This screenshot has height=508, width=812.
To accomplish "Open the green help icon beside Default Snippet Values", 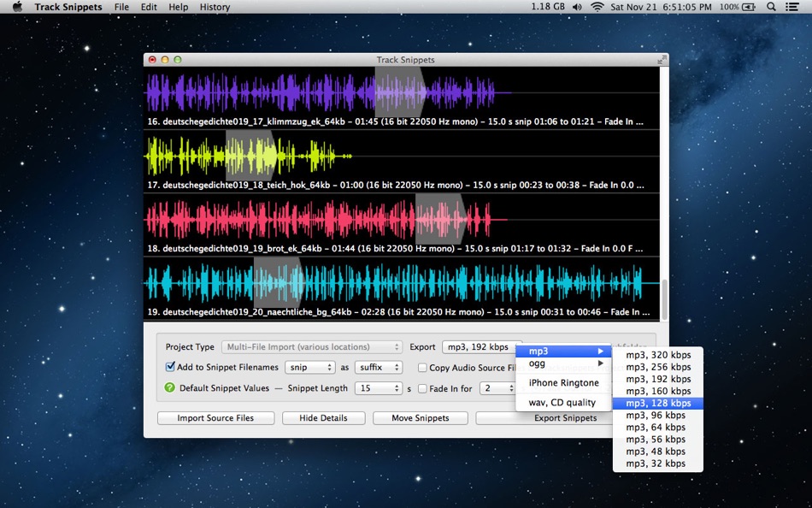I will tap(169, 388).
